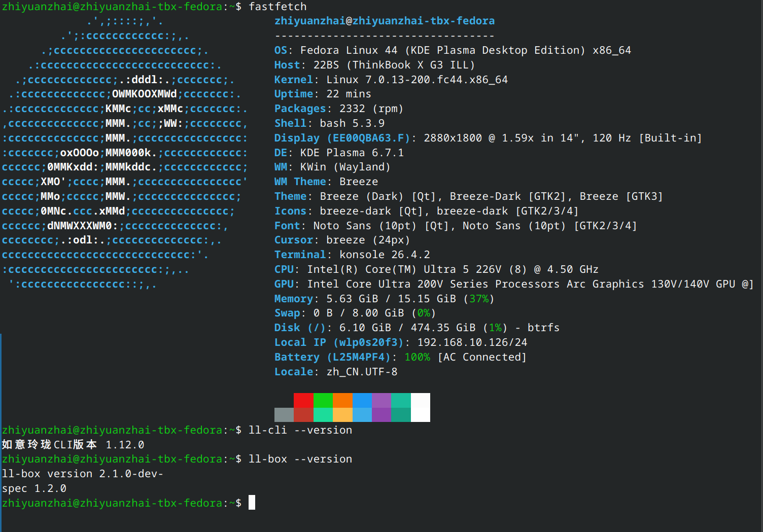763x532 pixels.
Task: Click the ll-cli --version command text
Action: click(300, 430)
